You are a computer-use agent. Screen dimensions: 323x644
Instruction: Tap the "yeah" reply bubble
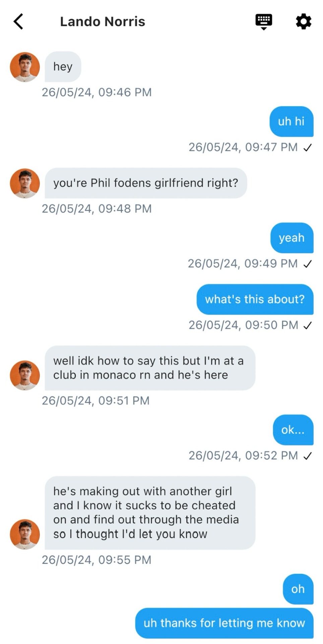[292, 238]
